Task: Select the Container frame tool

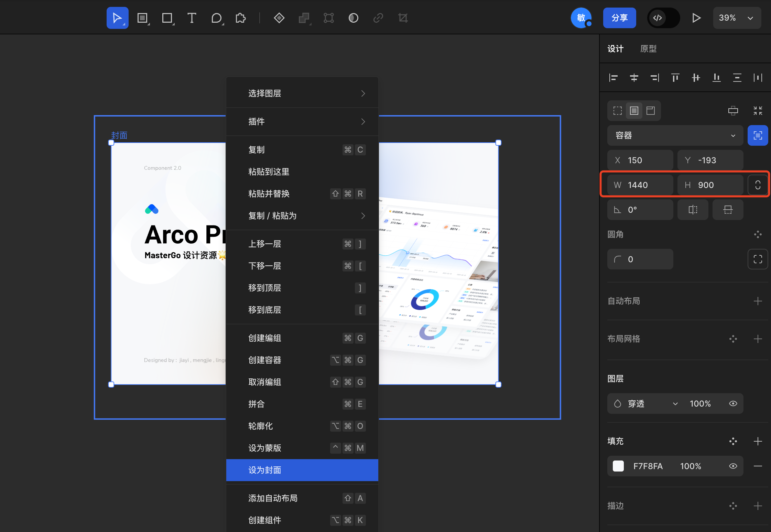Action: coord(143,18)
